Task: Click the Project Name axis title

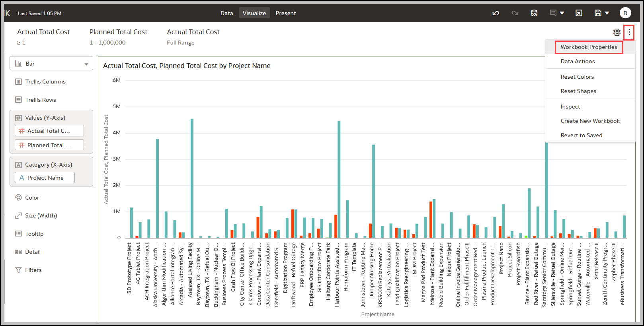Action: point(378,314)
